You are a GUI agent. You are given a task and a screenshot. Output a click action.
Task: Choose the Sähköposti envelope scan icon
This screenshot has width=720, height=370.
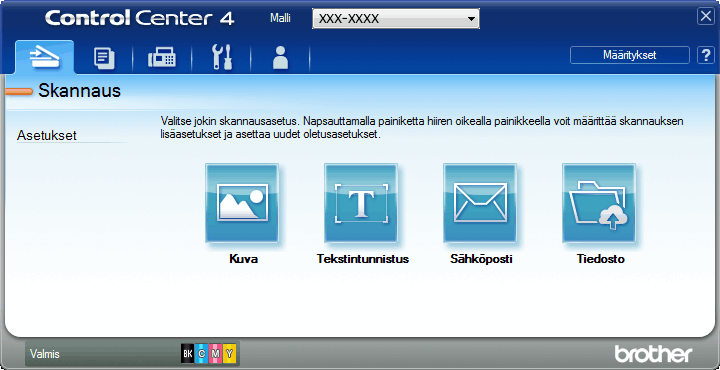coord(480,203)
